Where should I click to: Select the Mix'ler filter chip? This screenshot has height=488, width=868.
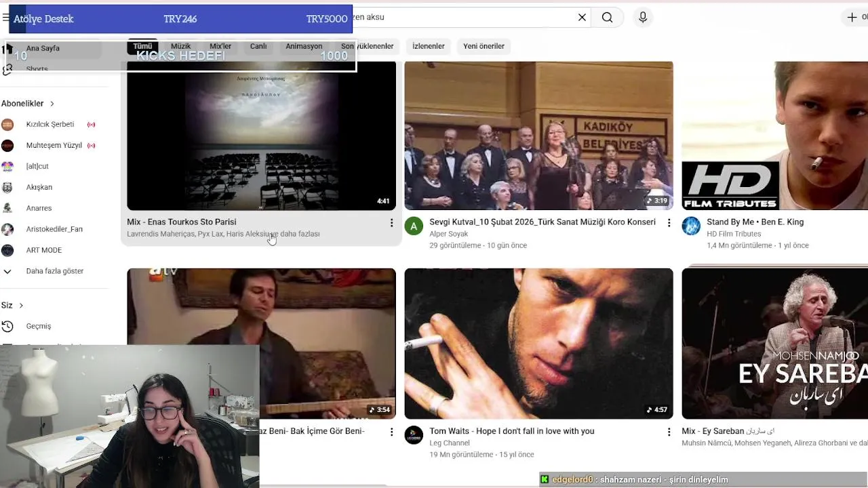coord(220,46)
